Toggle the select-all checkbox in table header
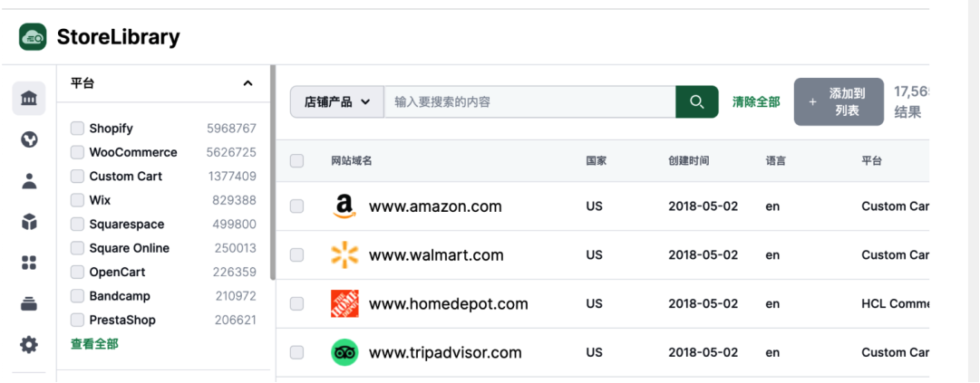980x383 pixels. tap(296, 161)
